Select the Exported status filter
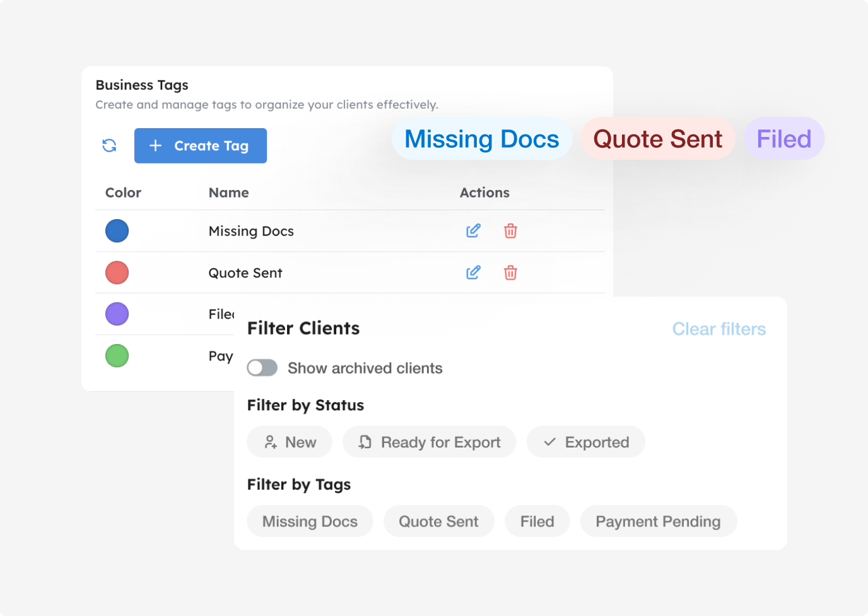The image size is (868, 616). (x=585, y=442)
